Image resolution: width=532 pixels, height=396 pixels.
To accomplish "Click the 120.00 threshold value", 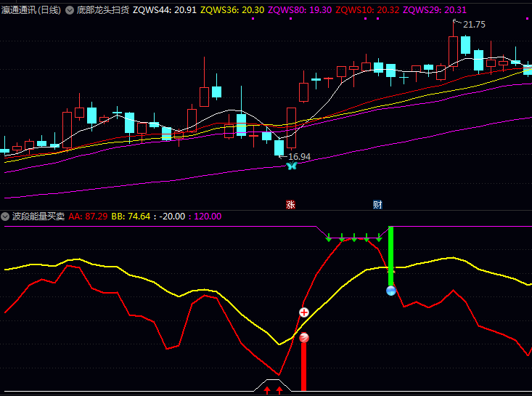I will (208, 217).
